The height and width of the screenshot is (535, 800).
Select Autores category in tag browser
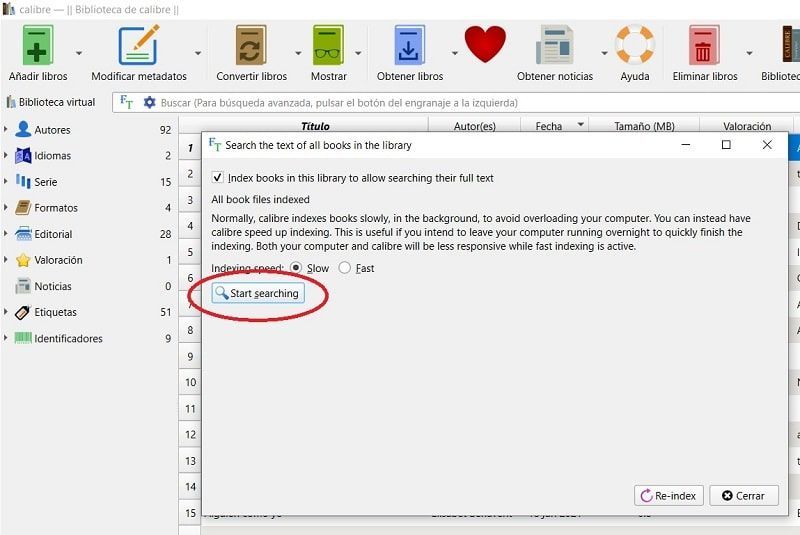click(x=52, y=130)
